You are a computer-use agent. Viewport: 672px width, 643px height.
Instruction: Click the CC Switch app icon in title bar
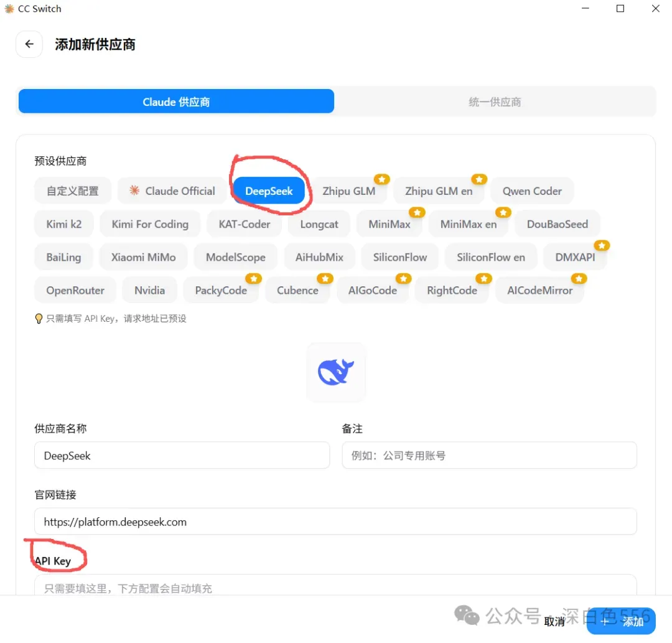pyautogui.click(x=9, y=9)
